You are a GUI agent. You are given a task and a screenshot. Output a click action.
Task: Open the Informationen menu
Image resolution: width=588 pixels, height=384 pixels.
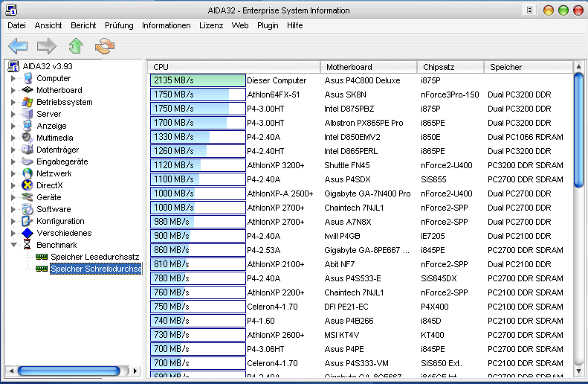coord(167,25)
